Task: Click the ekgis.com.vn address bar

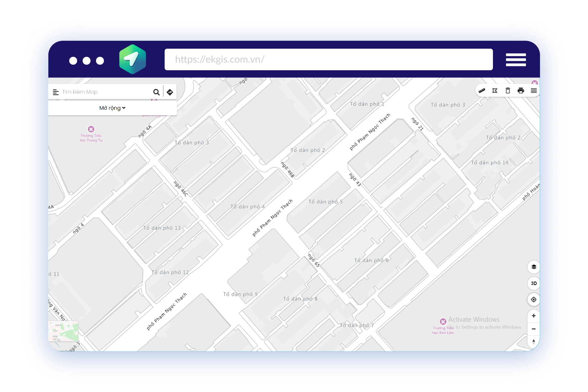Action: 329,59
